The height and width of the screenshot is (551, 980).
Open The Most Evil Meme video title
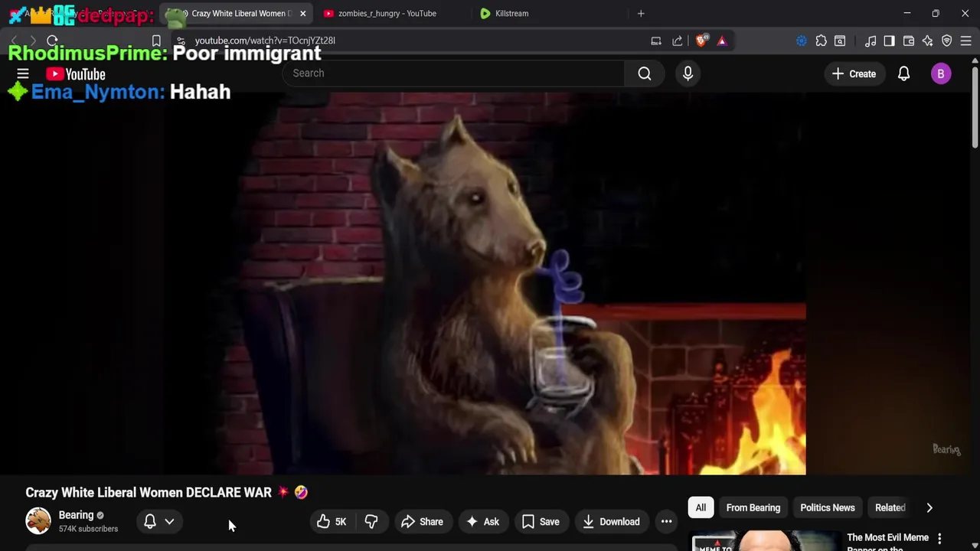(887, 542)
